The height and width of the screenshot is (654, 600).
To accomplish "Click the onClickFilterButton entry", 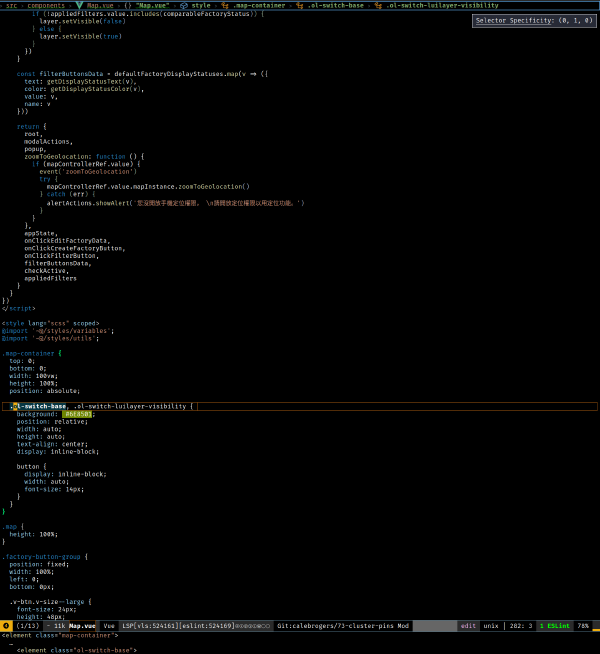I will pyautogui.click(x=61, y=256).
